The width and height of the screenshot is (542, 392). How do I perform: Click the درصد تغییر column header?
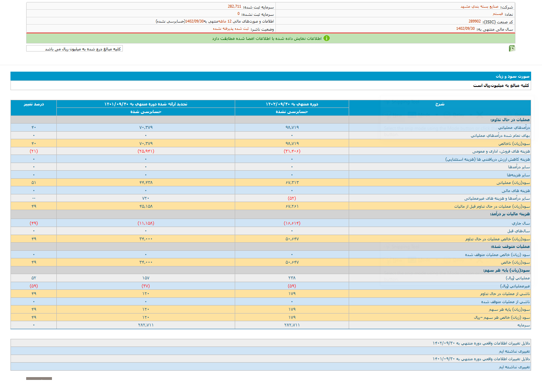point(34,104)
